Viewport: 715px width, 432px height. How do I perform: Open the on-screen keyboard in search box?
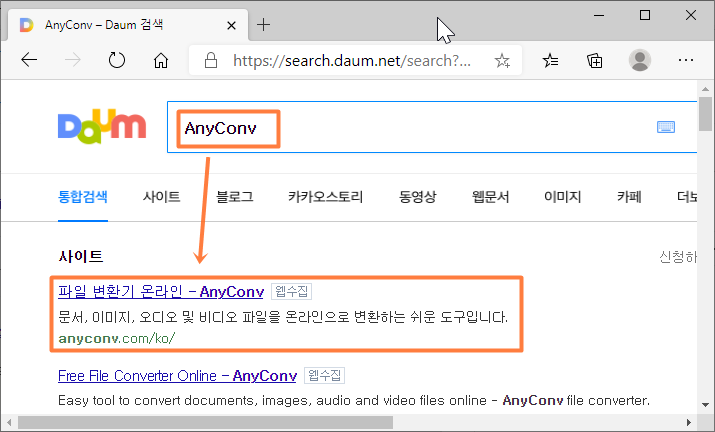pos(666,127)
